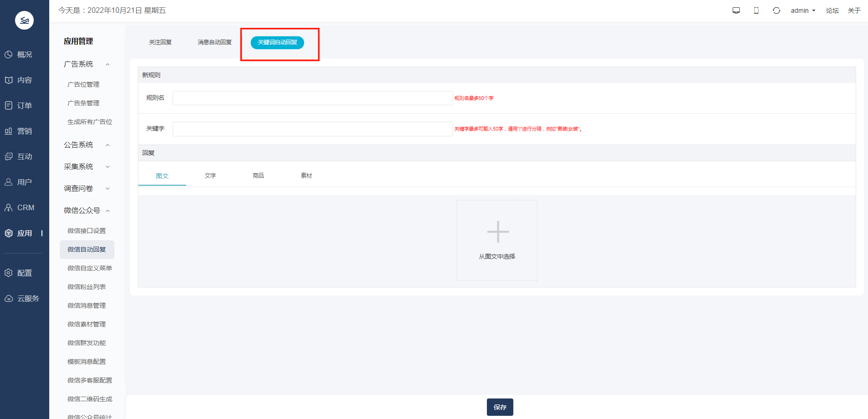
Task: Click the plus to choose from 图文
Action: click(497, 232)
